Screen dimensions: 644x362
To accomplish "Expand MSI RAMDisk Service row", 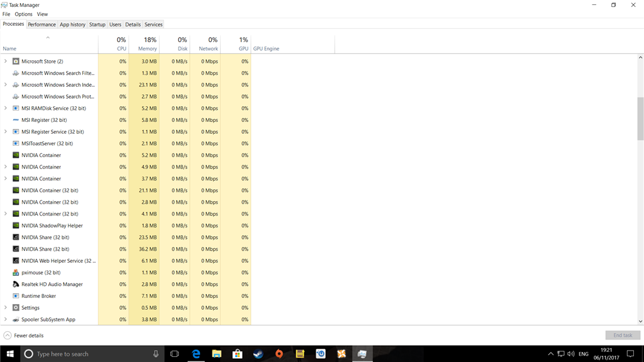I will coord(5,108).
